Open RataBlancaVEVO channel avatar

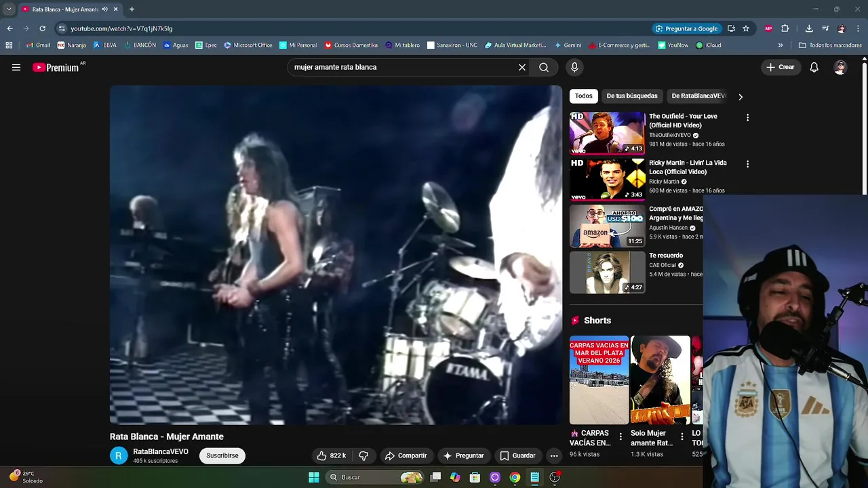(119, 455)
